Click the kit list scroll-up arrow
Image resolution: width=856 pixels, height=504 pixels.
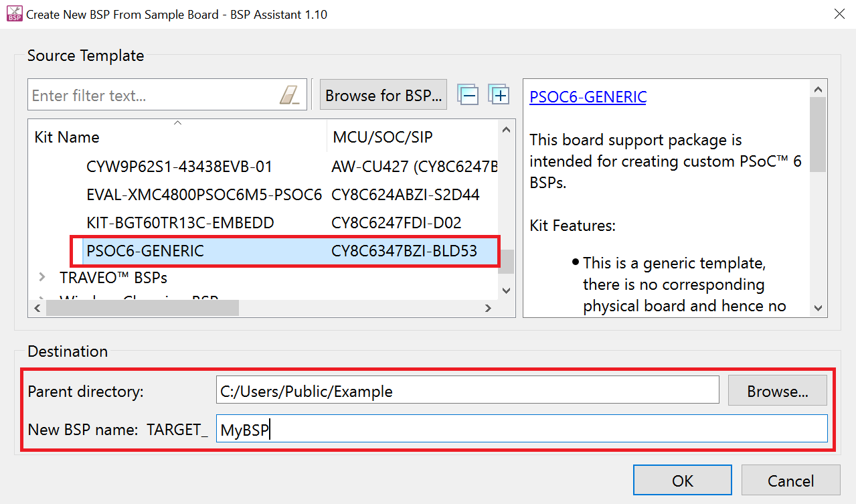(506, 130)
